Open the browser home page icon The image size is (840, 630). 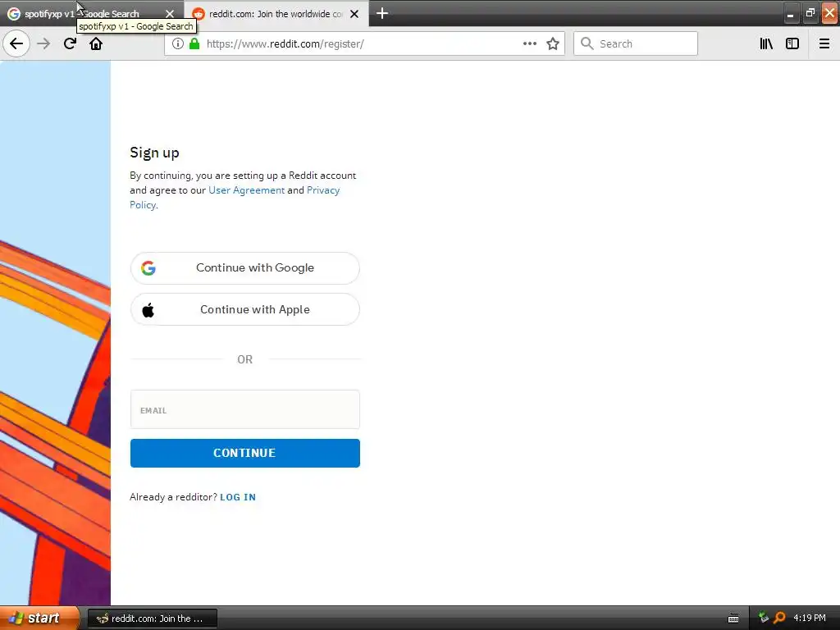click(x=96, y=44)
